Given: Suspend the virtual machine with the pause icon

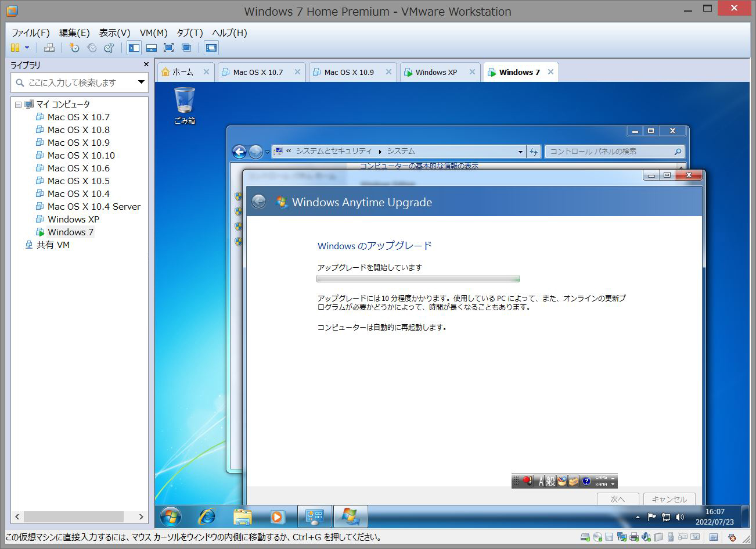Looking at the screenshot, I should tap(15, 48).
